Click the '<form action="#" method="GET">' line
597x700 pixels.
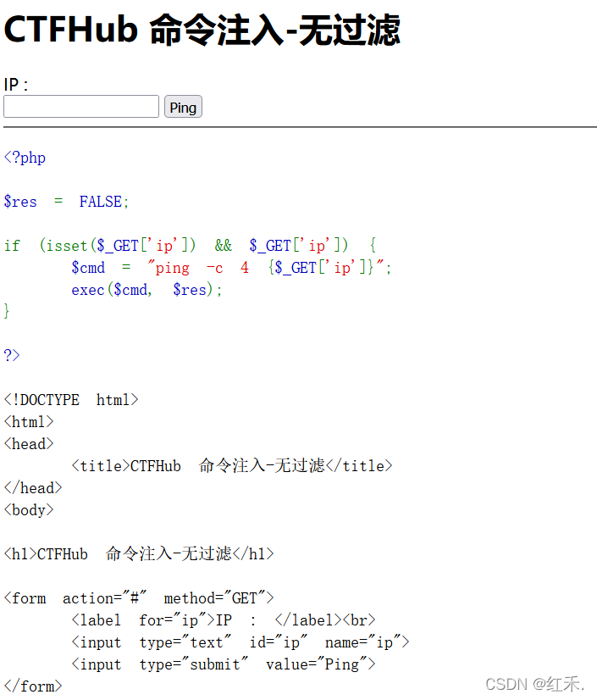(x=139, y=598)
